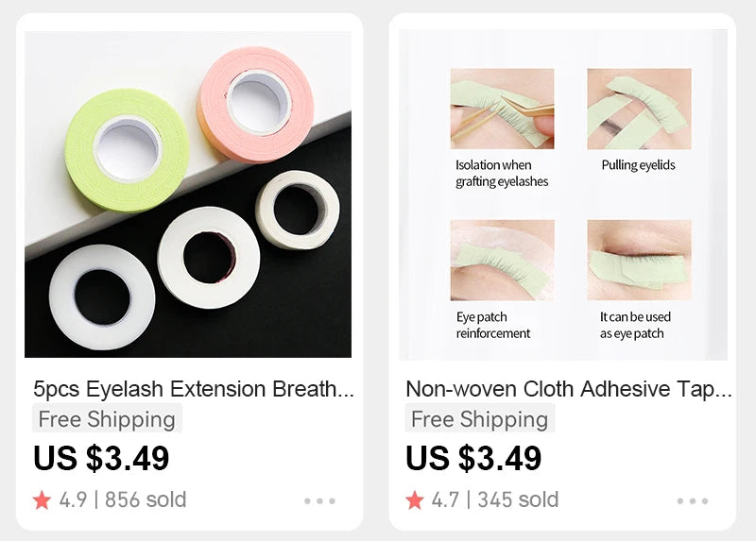The width and height of the screenshot is (756, 541).
Task: Click the 5pcs Eyelash Extension Breathable title
Action: point(194,389)
